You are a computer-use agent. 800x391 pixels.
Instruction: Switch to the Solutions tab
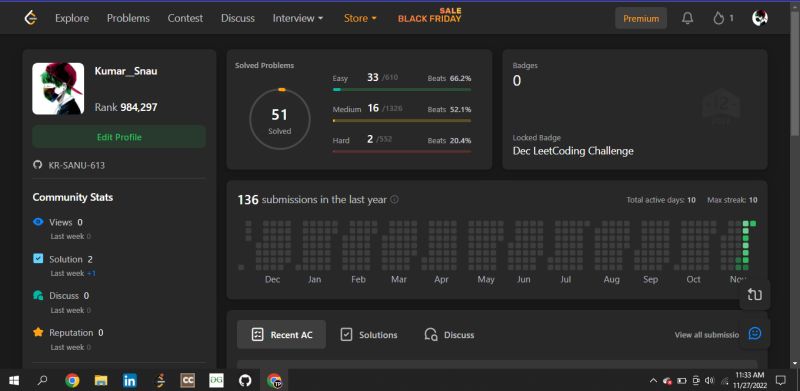[368, 335]
